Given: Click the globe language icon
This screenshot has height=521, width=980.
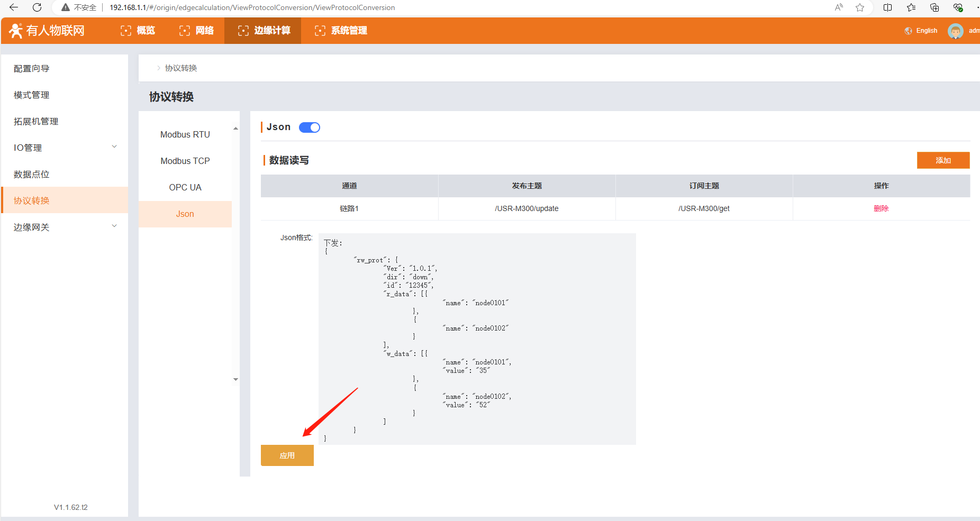Looking at the screenshot, I should pos(909,31).
